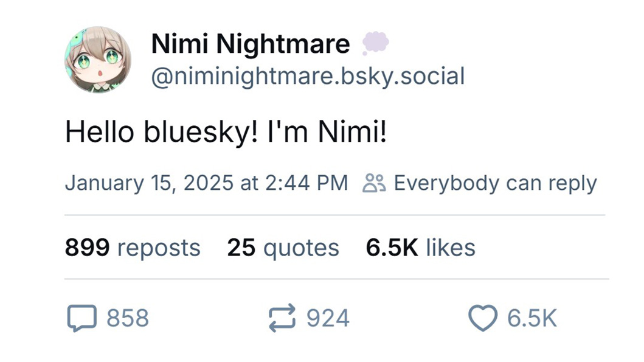Open Nimi Nightmare's avatar picture
The width and height of the screenshot is (644, 362).
pyautogui.click(x=98, y=60)
